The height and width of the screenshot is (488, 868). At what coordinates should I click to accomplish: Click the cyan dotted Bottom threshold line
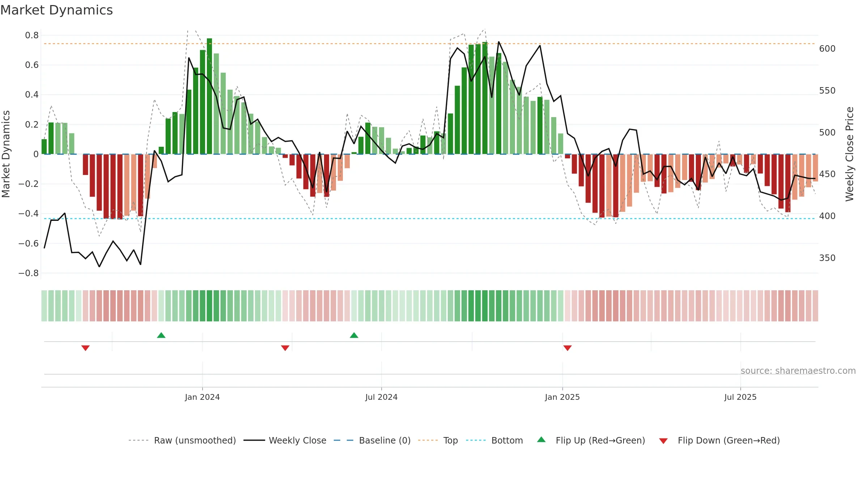(x=430, y=219)
